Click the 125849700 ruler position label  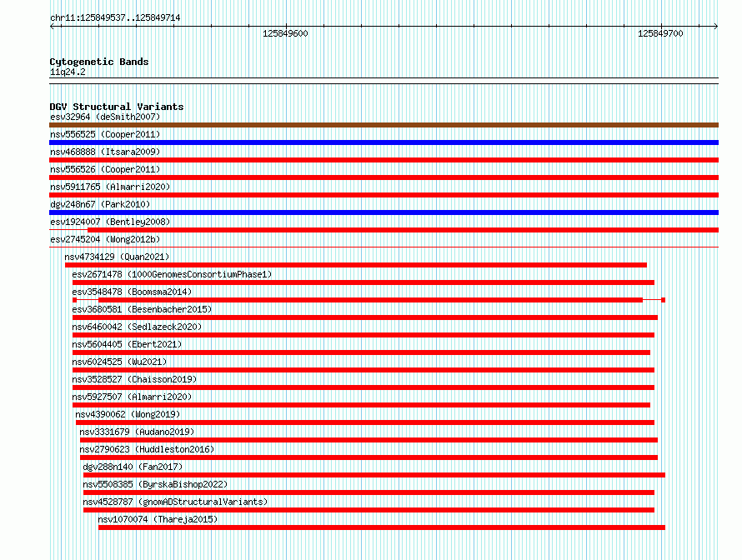click(x=660, y=33)
